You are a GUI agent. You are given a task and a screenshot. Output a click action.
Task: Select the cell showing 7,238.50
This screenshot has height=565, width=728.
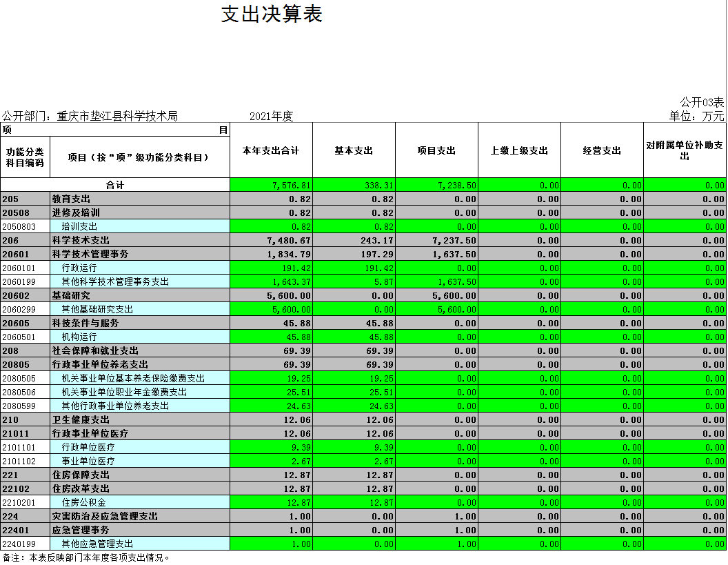436,185
